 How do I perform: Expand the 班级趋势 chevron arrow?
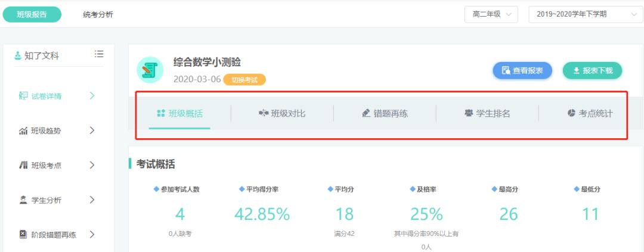coord(92,130)
